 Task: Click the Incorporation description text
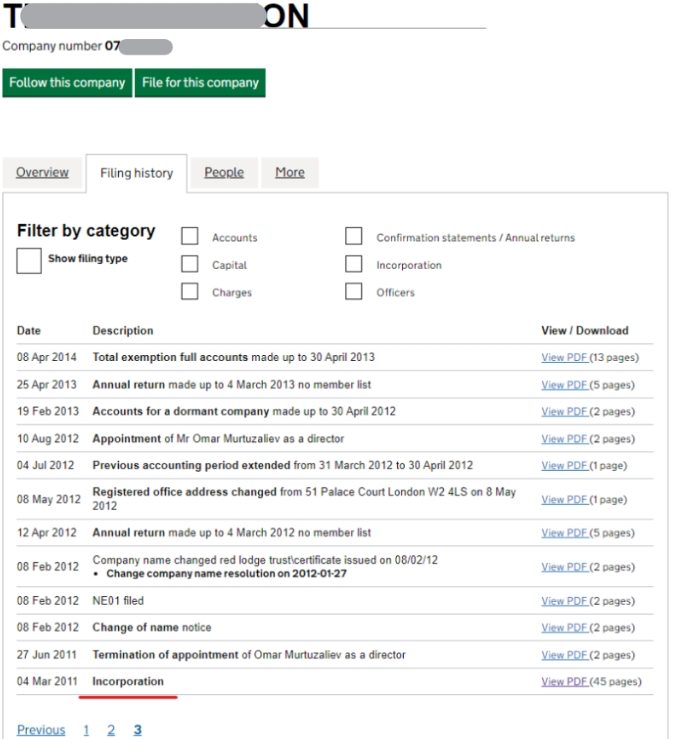click(128, 682)
